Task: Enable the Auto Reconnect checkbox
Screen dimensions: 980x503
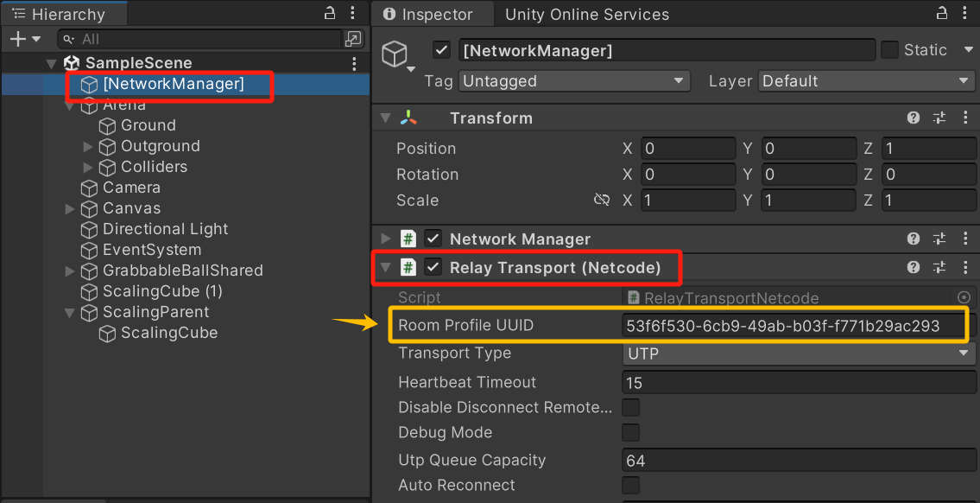Action: (631, 486)
